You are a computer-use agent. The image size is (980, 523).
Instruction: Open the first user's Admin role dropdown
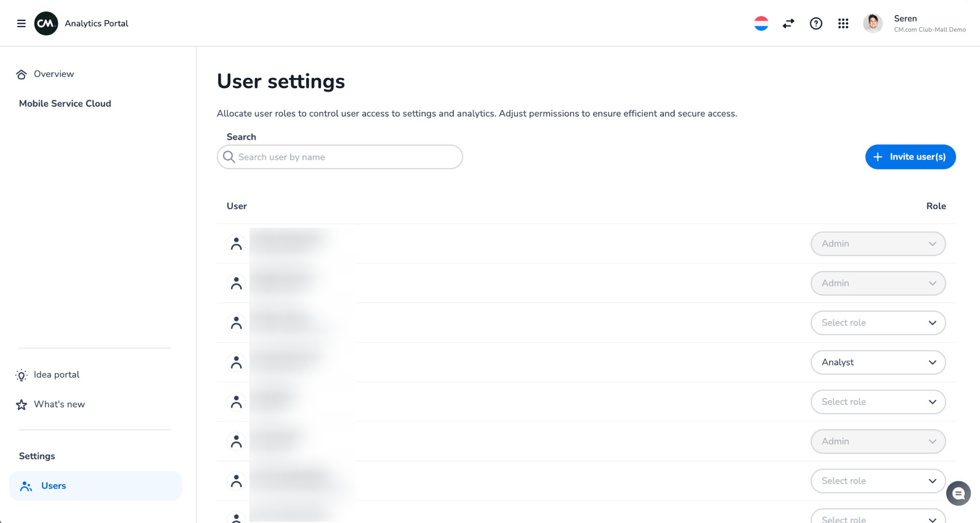878,243
